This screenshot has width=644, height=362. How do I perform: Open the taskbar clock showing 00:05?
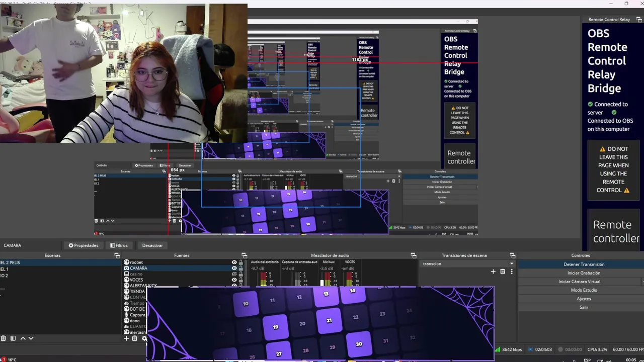(631, 360)
